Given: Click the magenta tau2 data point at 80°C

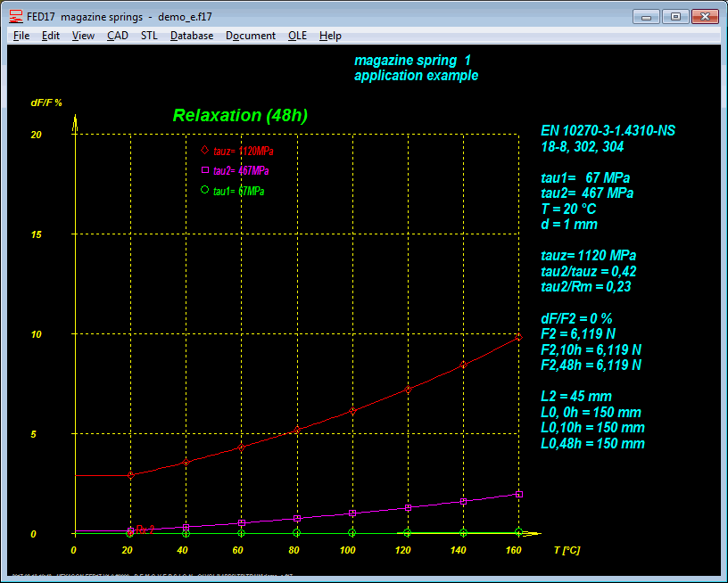Looking at the screenshot, I should [x=297, y=519].
